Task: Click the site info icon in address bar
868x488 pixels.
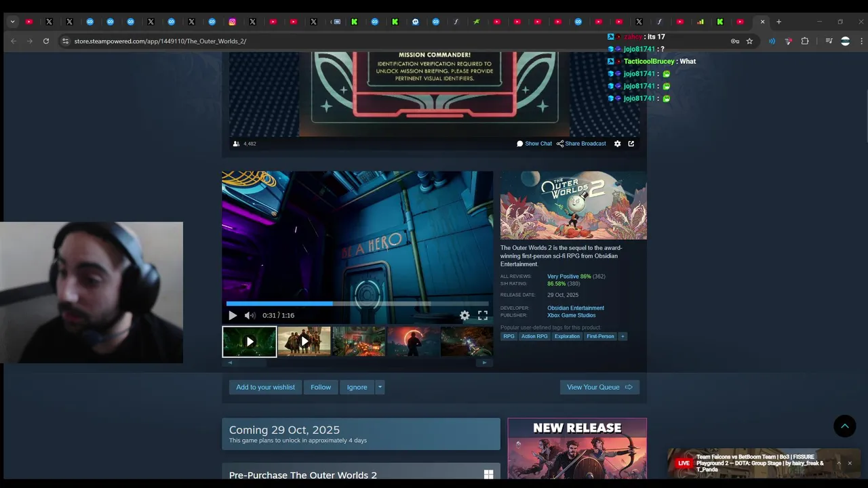Action: click(x=65, y=41)
